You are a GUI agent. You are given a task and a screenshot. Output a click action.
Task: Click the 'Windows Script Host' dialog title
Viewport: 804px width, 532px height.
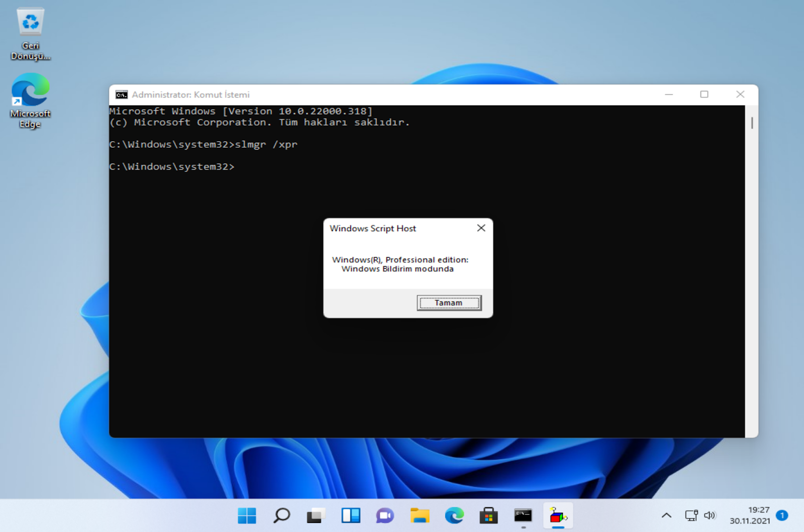373,229
